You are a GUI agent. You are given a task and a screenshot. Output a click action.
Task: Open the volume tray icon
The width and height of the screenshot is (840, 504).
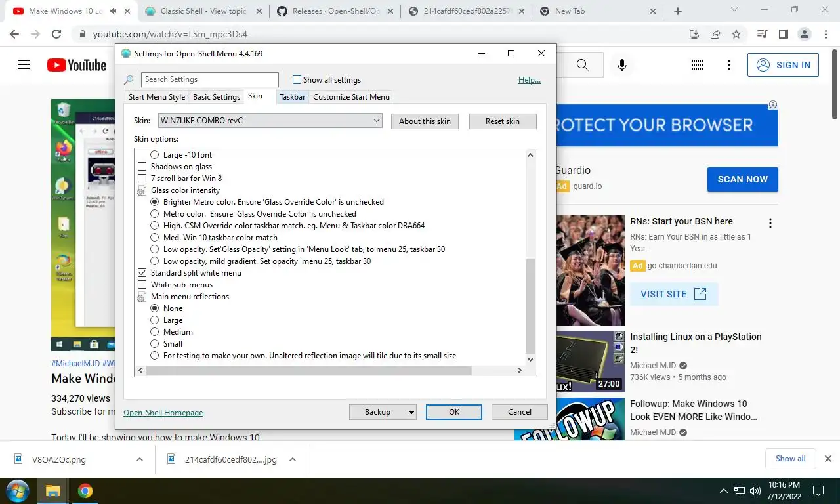(x=755, y=491)
